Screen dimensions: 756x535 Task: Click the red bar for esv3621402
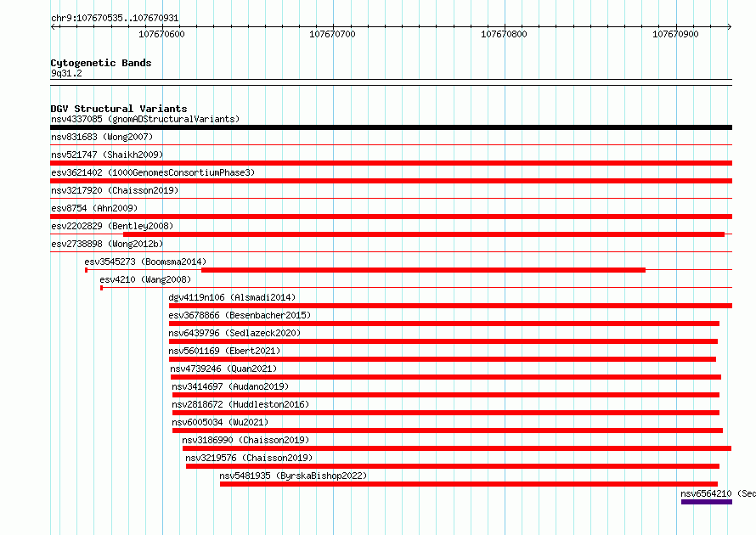[x=391, y=181]
